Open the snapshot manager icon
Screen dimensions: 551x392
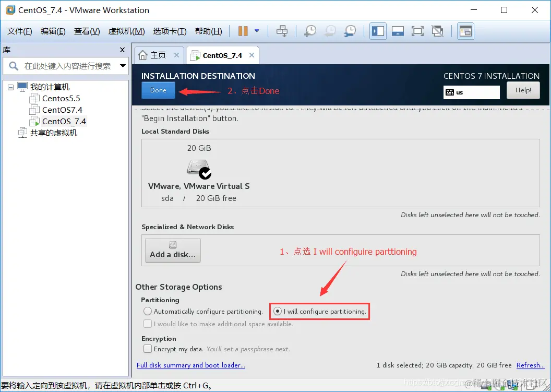click(350, 31)
